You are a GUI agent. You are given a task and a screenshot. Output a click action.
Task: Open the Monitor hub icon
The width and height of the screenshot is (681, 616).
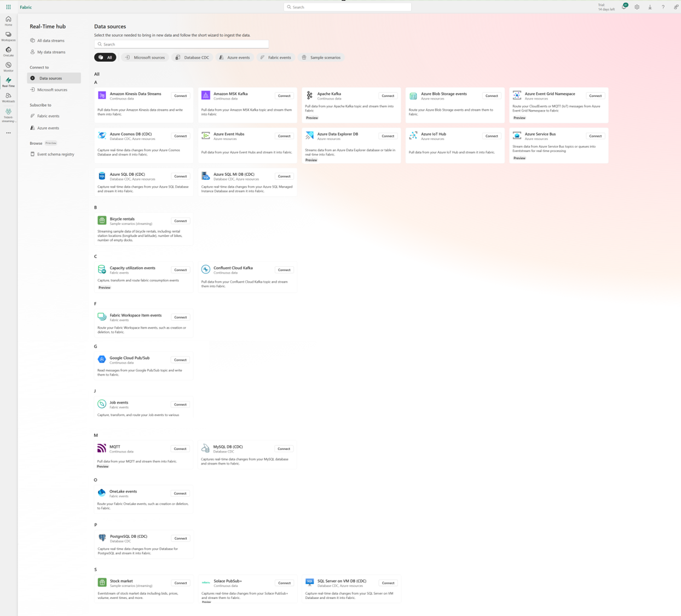8,67
